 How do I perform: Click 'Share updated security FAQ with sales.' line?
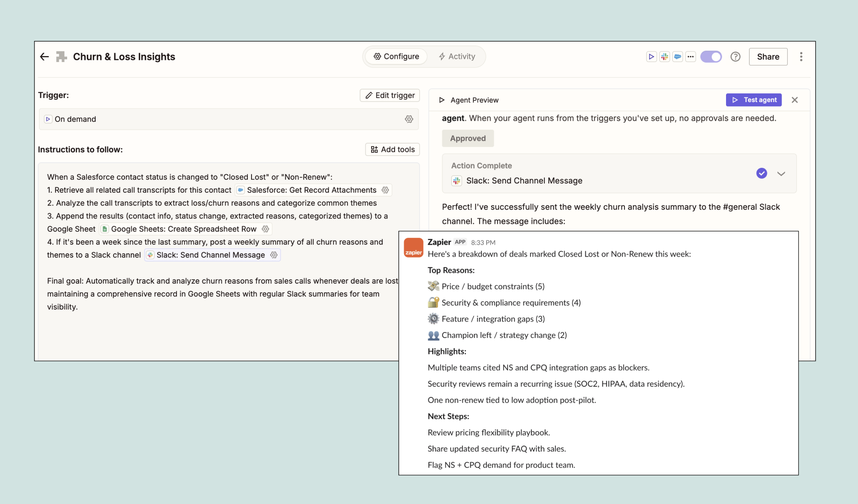pyautogui.click(x=497, y=449)
